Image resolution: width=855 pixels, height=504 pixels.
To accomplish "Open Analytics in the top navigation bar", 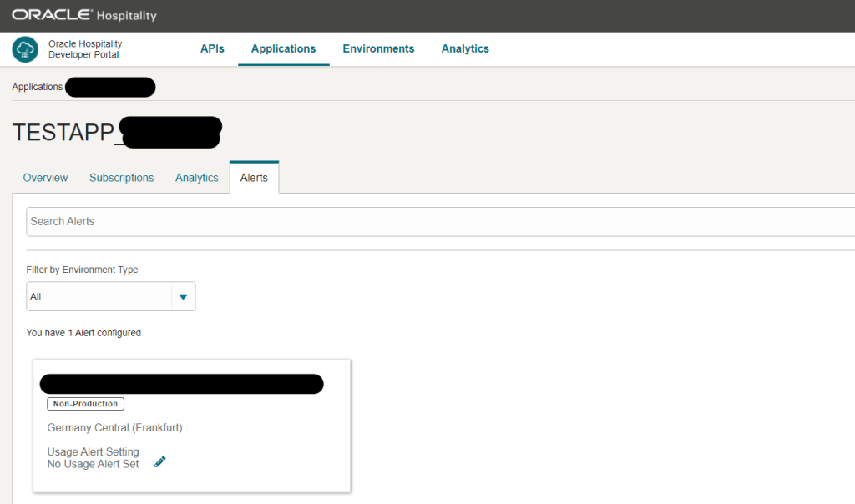I will (x=465, y=48).
